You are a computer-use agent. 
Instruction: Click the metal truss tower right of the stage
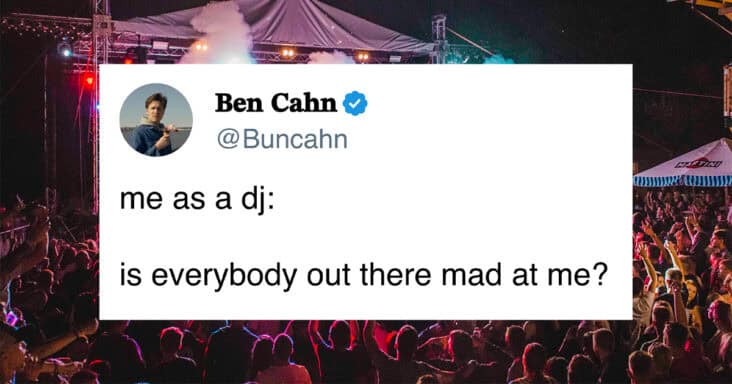click(439, 39)
